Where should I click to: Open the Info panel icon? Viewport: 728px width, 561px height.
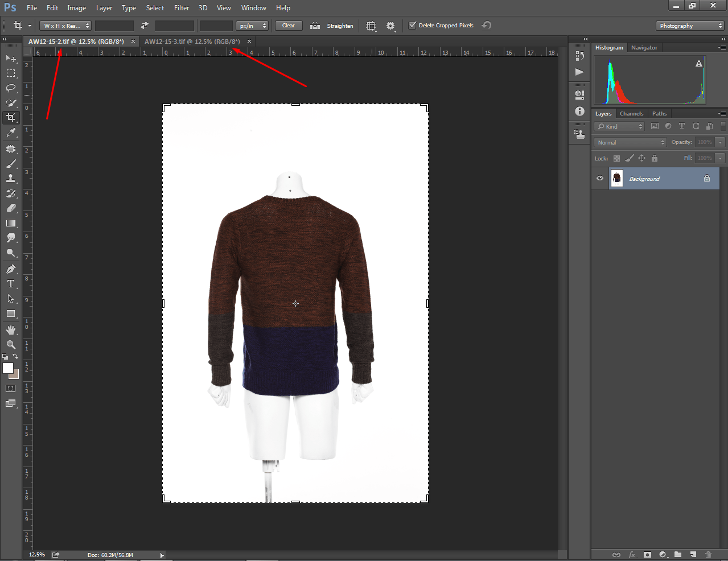(579, 112)
